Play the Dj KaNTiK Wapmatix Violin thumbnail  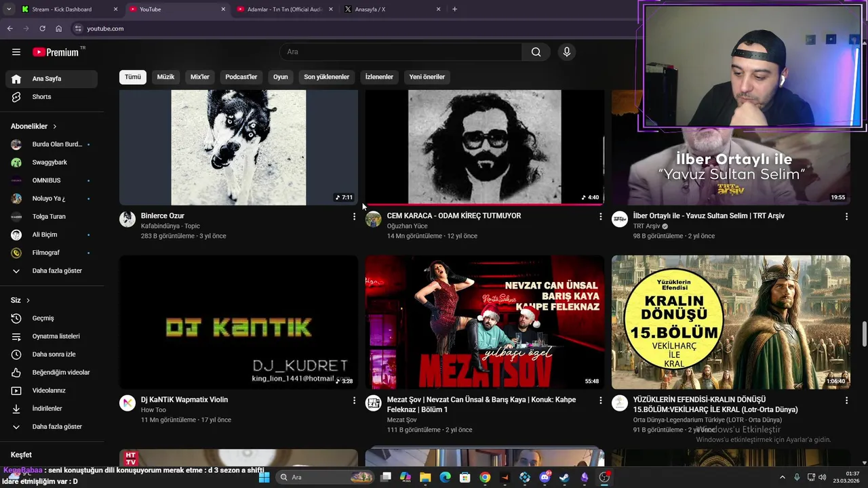(x=239, y=322)
